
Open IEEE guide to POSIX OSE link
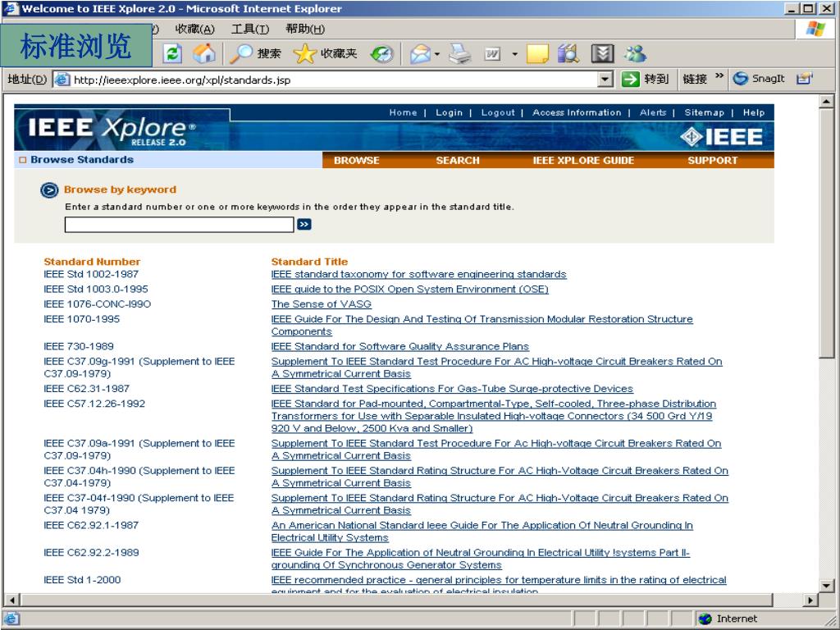(x=410, y=290)
